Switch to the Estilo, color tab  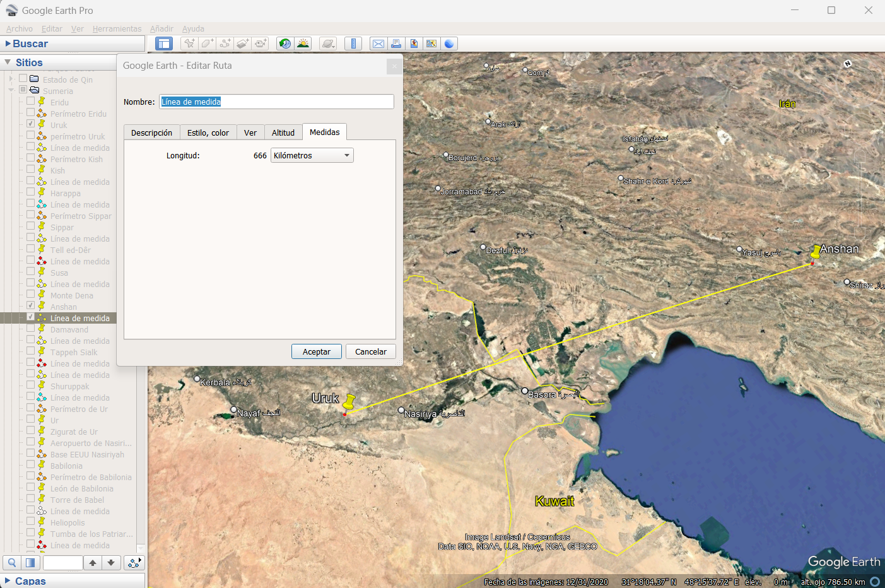pos(208,132)
